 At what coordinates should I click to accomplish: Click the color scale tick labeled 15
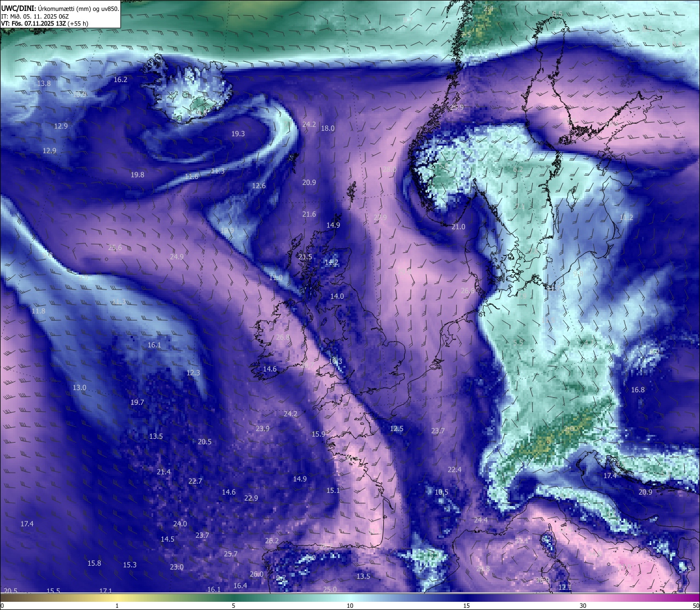tap(466, 606)
